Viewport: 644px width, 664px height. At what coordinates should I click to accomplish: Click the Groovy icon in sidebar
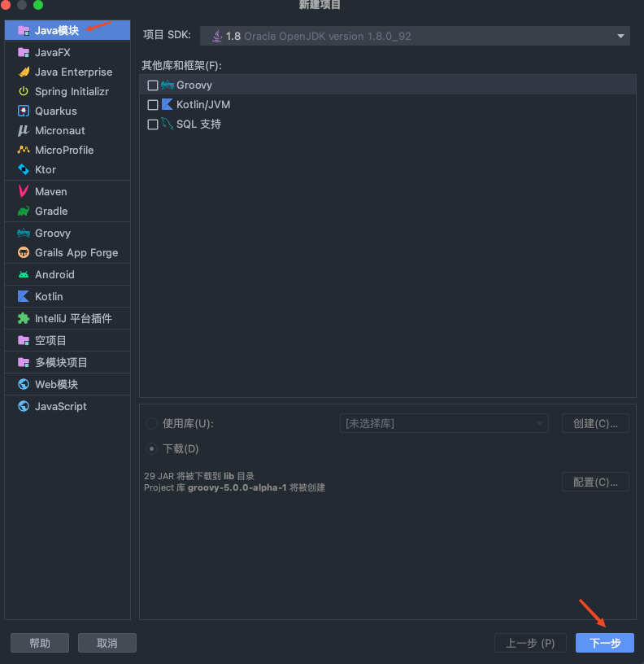[x=24, y=233]
